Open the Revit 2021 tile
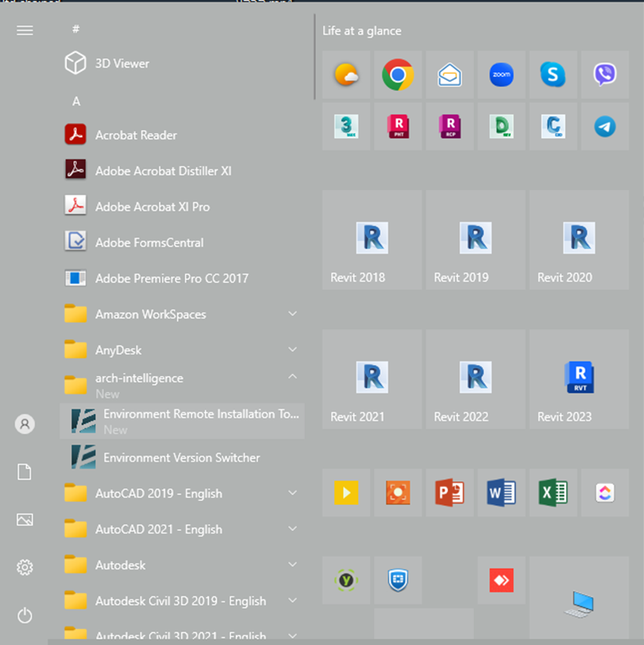The height and width of the screenshot is (645, 644). (x=372, y=379)
